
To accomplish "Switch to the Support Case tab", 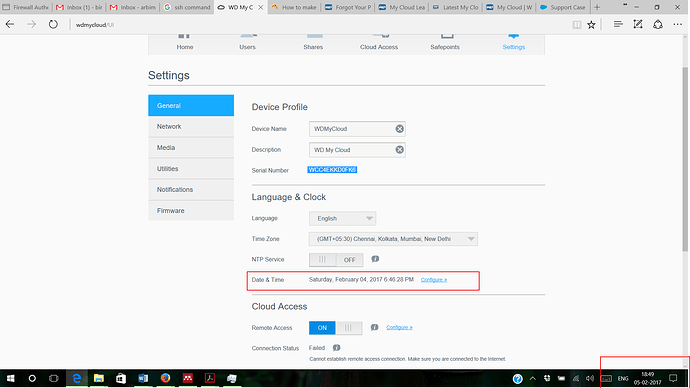I will (563, 7).
